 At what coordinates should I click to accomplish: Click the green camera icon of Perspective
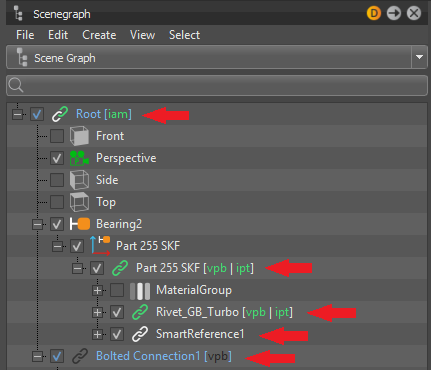tap(79, 158)
